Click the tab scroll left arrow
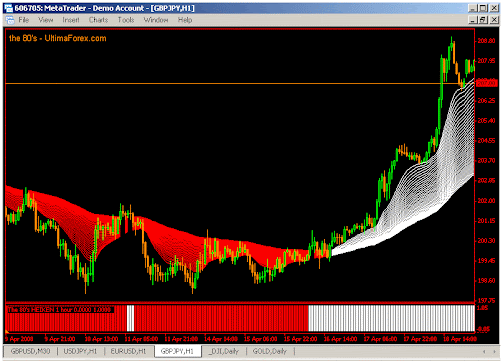 (x=484, y=351)
